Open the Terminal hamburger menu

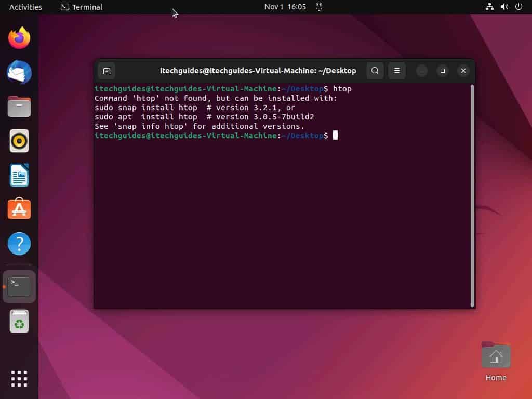tap(396, 71)
